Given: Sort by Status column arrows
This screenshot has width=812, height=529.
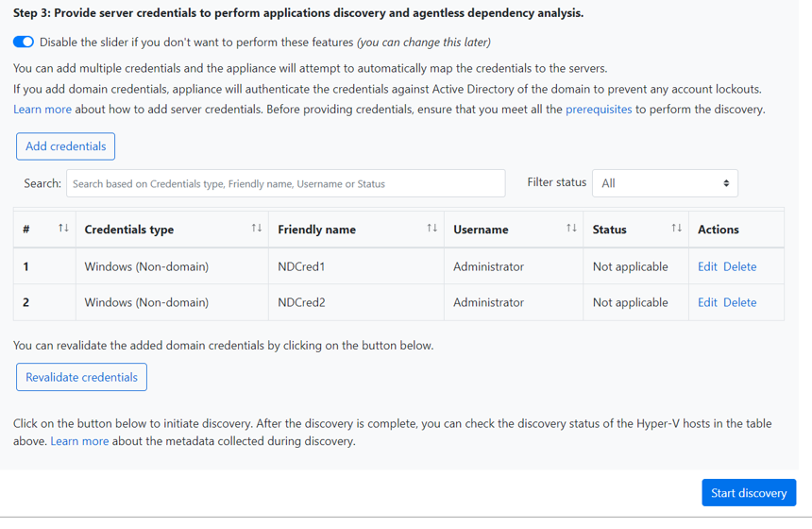Looking at the screenshot, I should tap(676, 229).
